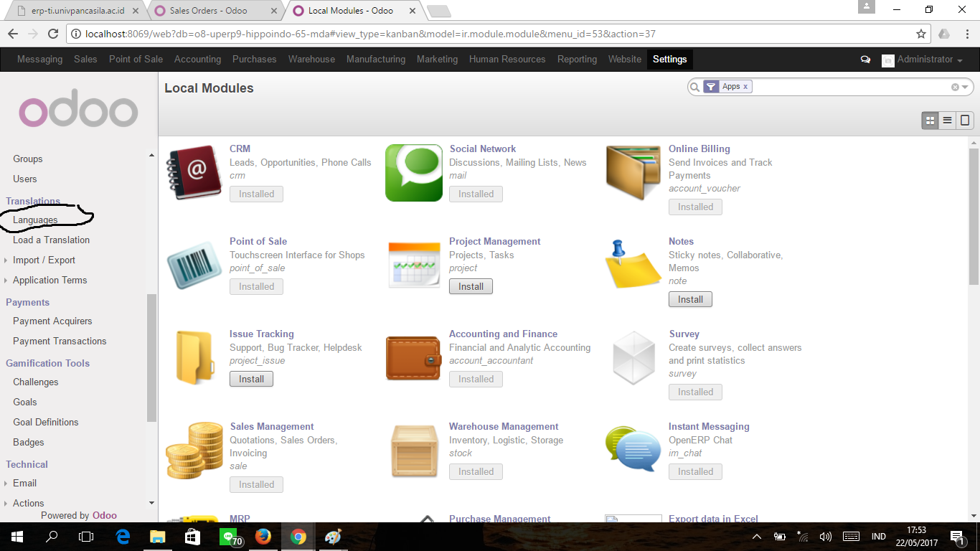Open a new browser tab
The height and width of the screenshot is (551, 980).
[438, 11]
